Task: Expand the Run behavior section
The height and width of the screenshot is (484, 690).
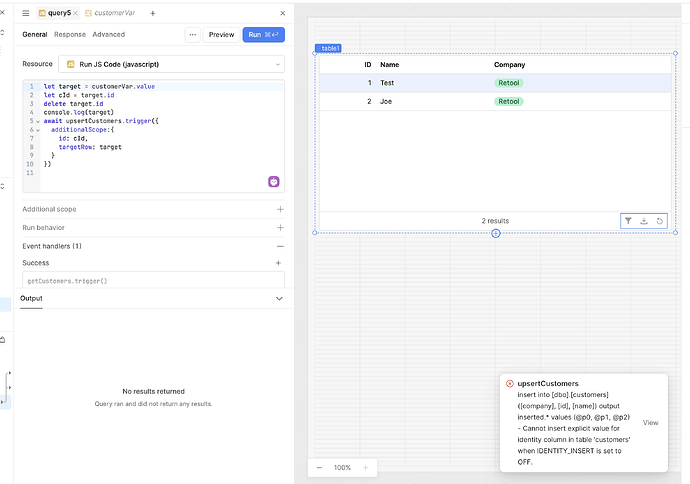Action: click(x=280, y=228)
